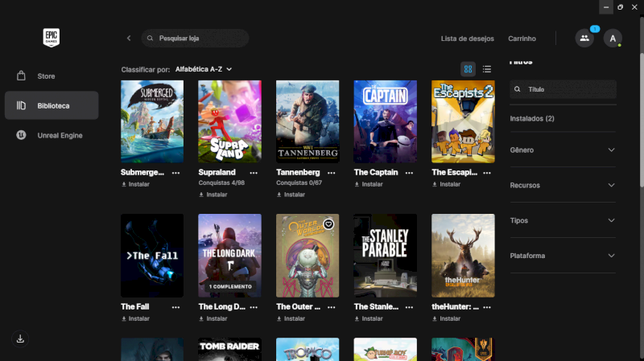Install The Fall
The width and height of the screenshot is (644, 361).
[x=135, y=318]
